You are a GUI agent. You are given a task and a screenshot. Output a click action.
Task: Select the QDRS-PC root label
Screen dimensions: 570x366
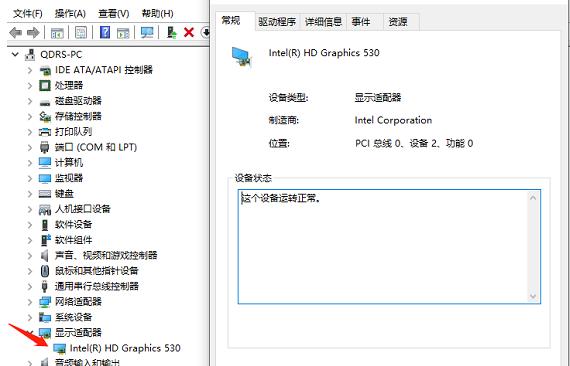click(61, 55)
